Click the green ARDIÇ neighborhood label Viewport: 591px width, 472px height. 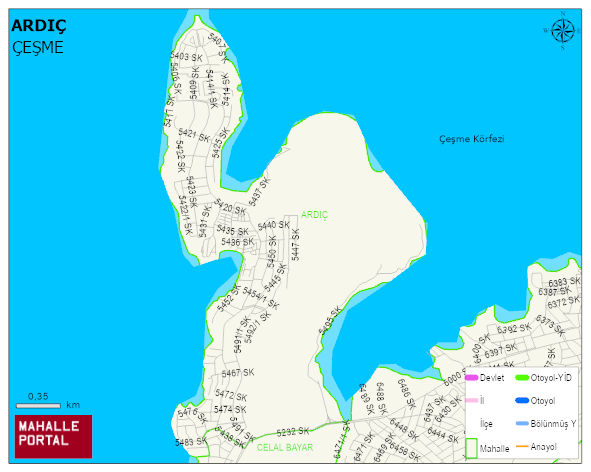[314, 215]
